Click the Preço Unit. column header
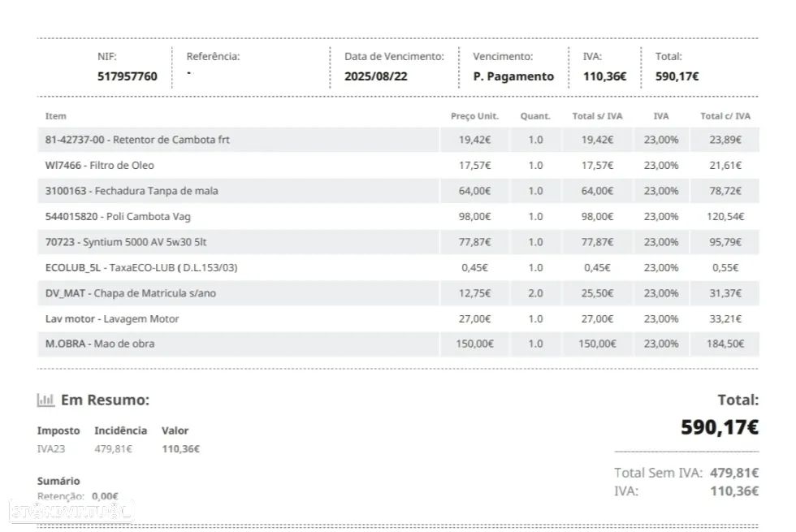The image size is (796, 532). 474,116
